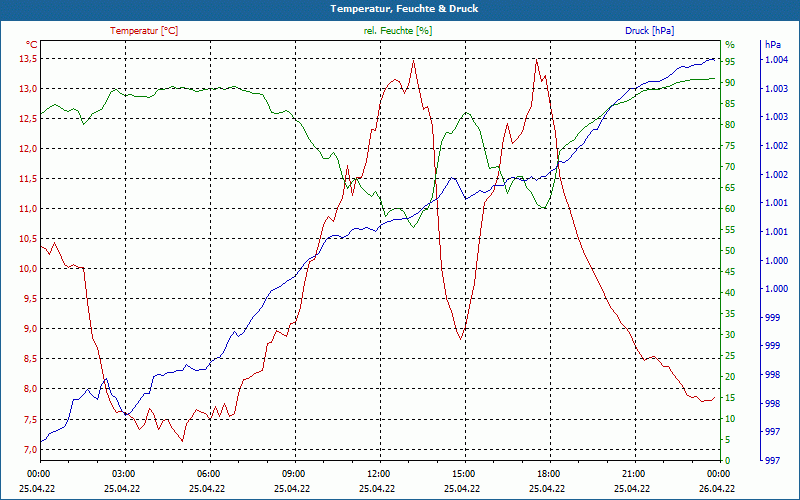This screenshot has width=800, height=500.
Task: Click the '13,5' temperature axis value
Action: [29, 59]
